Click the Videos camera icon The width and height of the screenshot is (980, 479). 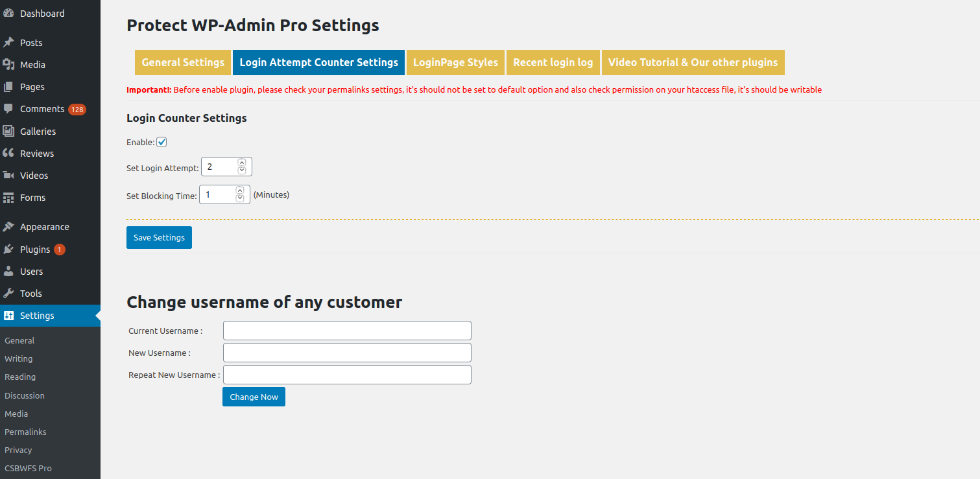pos(8,176)
